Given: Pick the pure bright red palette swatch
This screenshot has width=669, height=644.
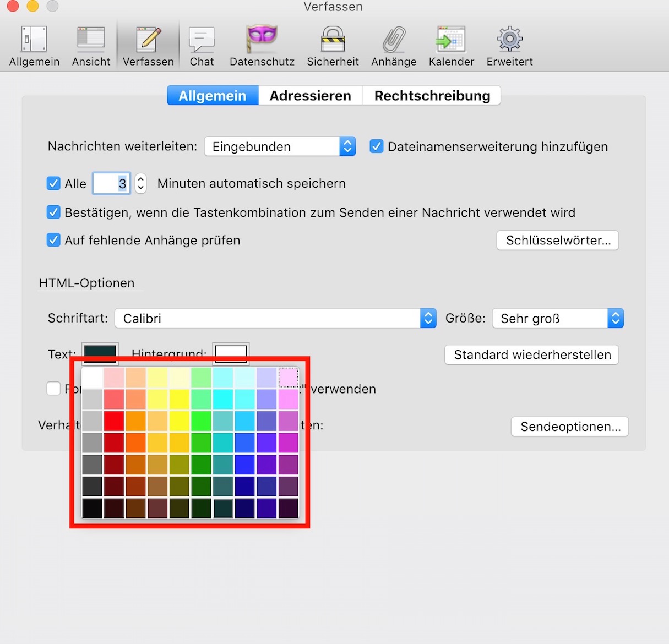Looking at the screenshot, I should (114, 421).
